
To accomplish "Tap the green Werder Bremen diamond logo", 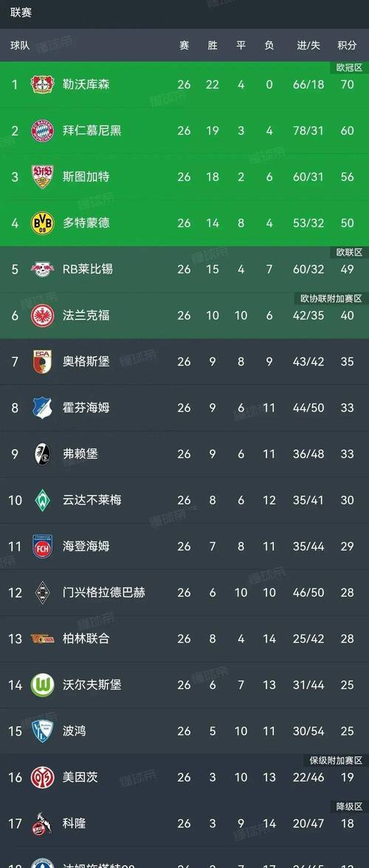I will [42, 500].
